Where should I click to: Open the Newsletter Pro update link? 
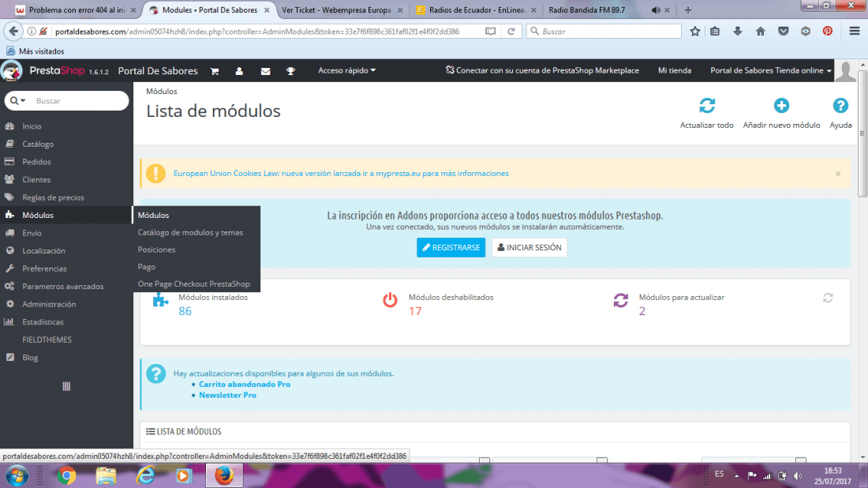coord(227,395)
